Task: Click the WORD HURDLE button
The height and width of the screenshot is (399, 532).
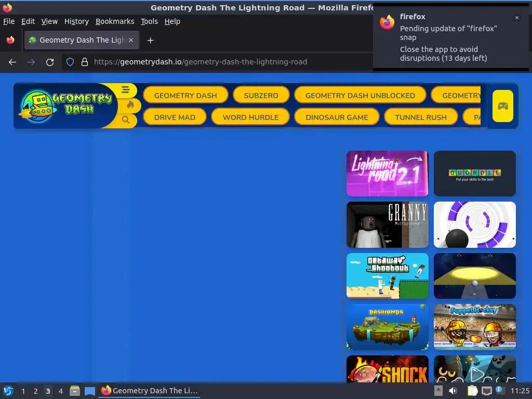Action: coord(250,117)
